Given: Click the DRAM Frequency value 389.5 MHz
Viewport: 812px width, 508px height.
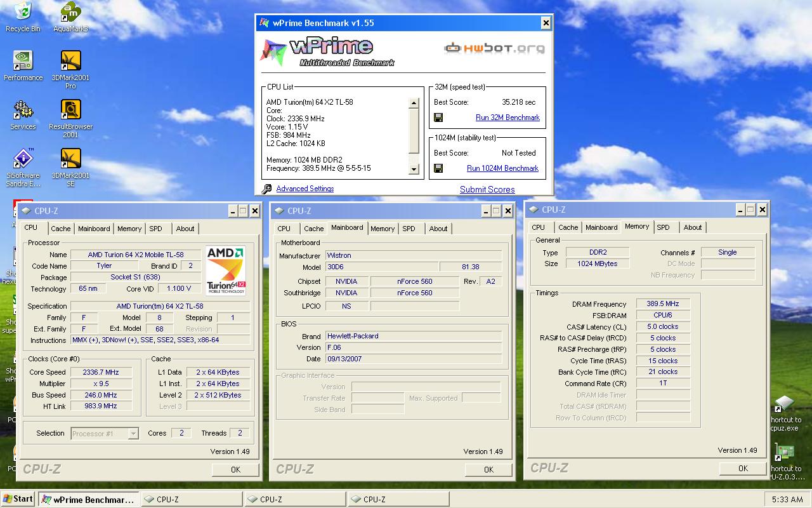Looking at the screenshot, I should 663,304.
